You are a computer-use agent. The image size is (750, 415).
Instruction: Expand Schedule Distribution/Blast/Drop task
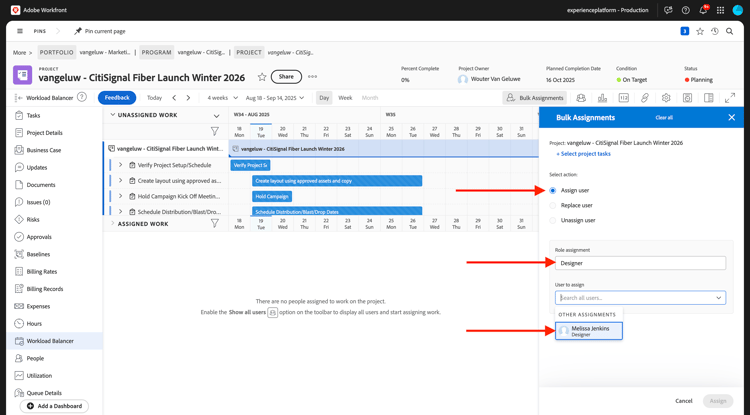[121, 211]
